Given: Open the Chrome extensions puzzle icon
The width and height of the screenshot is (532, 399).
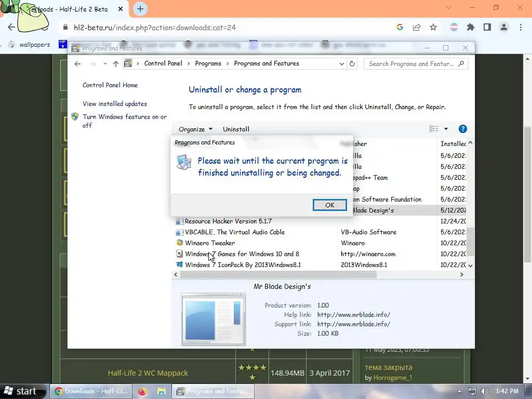Looking at the screenshot, I should [x=471, y=27].
